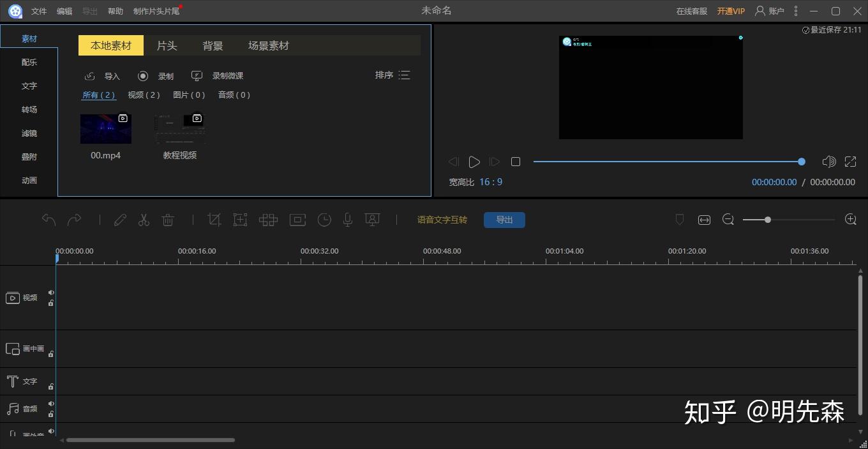Click the trash delete icon
This screenshot has width=868, height=449.
pyautogui.click(x=168, y=219)
